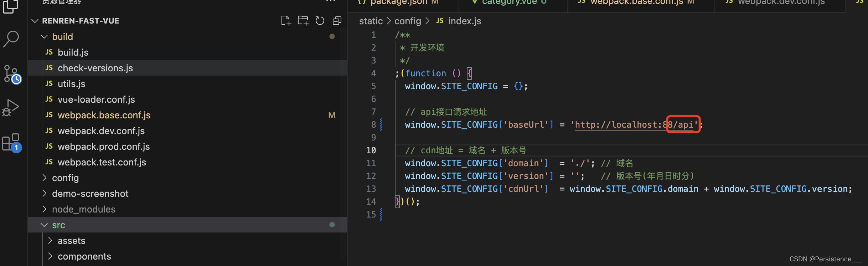Open vue-loader.conf.js file
This screenshot has width=868, height=266.
click(187, 99)
